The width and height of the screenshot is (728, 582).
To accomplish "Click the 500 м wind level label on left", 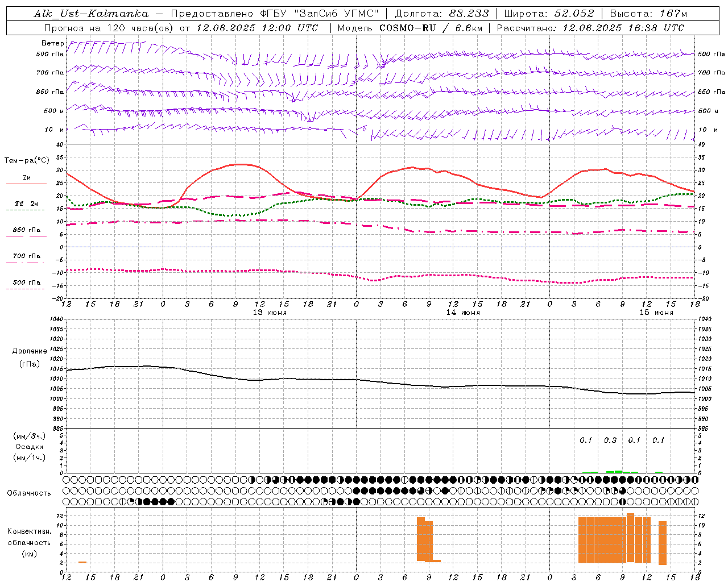I will point(54,111).
